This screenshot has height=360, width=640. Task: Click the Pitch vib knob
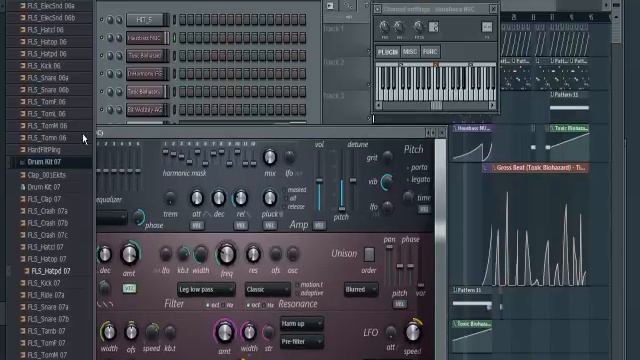387,182
